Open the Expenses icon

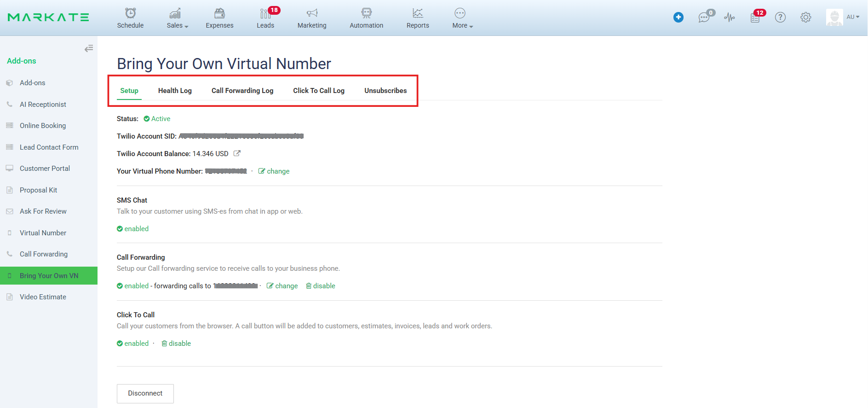(x=220, y=13)
